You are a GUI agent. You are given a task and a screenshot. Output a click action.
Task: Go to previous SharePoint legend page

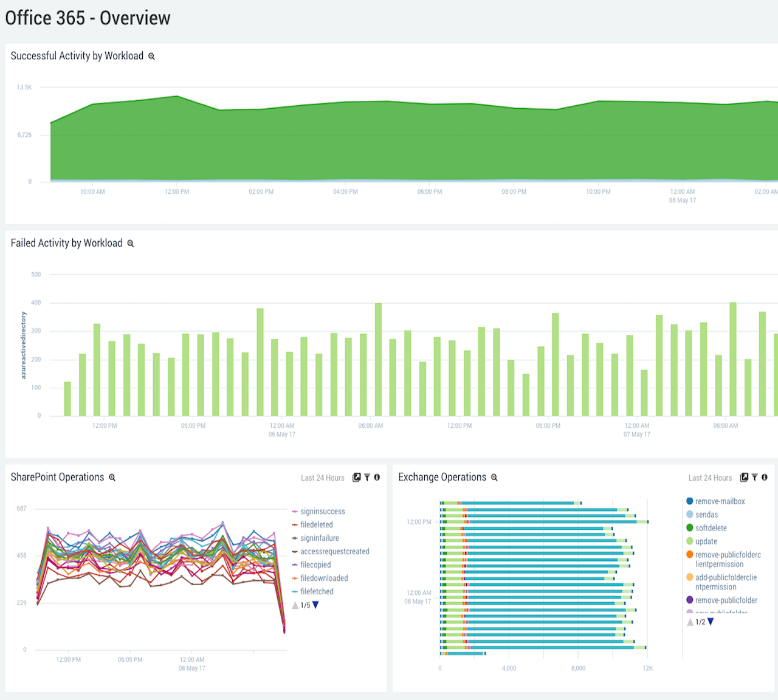click(295, 605)
